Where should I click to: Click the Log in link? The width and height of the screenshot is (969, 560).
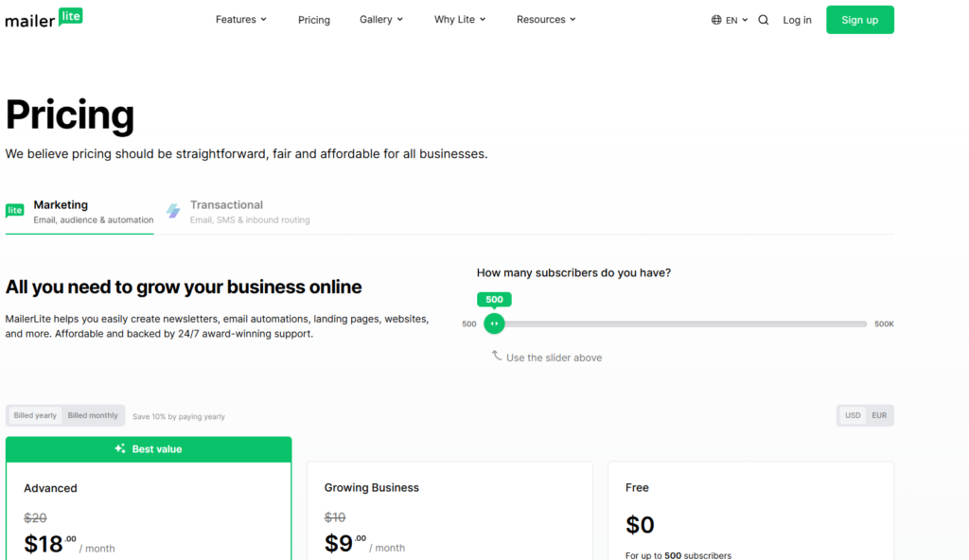tap(797, 20)
